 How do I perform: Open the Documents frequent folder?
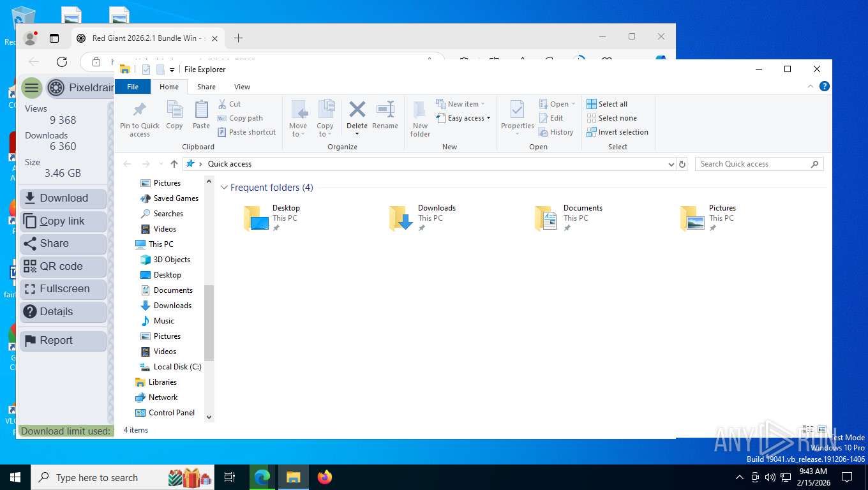568,218
